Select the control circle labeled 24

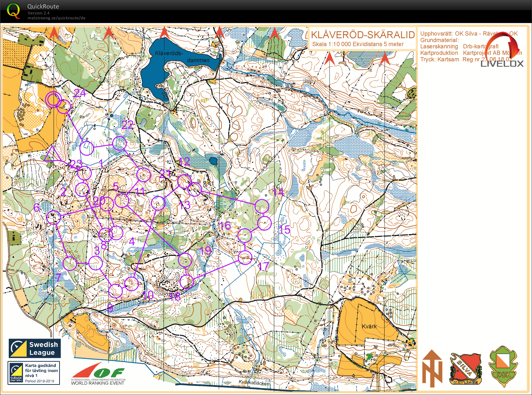tap(63, 107)
